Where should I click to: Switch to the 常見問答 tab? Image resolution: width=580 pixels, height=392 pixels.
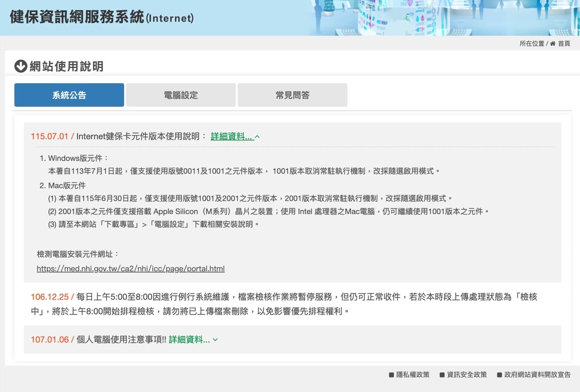click(293, 95)
